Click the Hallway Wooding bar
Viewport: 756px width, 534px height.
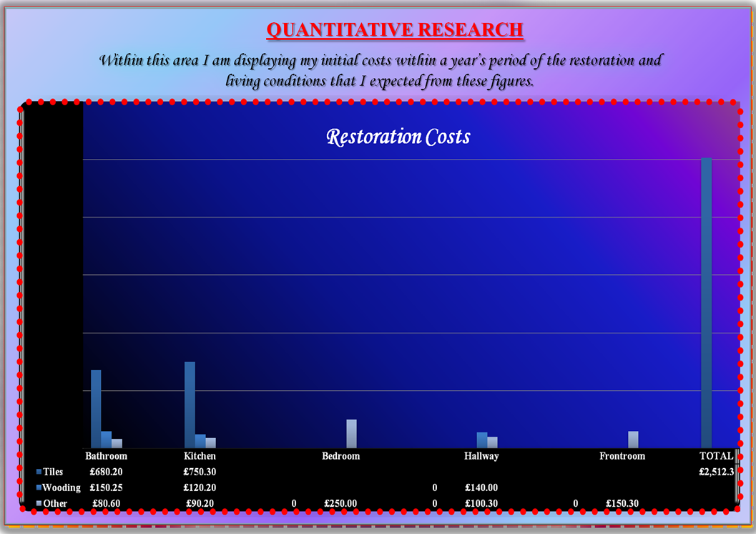[x=482, y=440]
